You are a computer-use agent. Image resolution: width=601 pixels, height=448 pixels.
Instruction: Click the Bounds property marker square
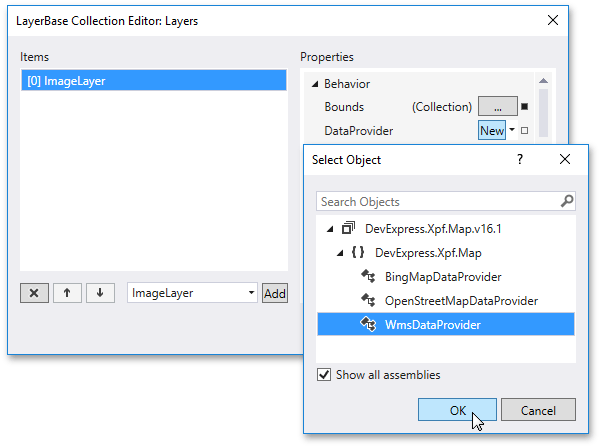click(524, 107)
